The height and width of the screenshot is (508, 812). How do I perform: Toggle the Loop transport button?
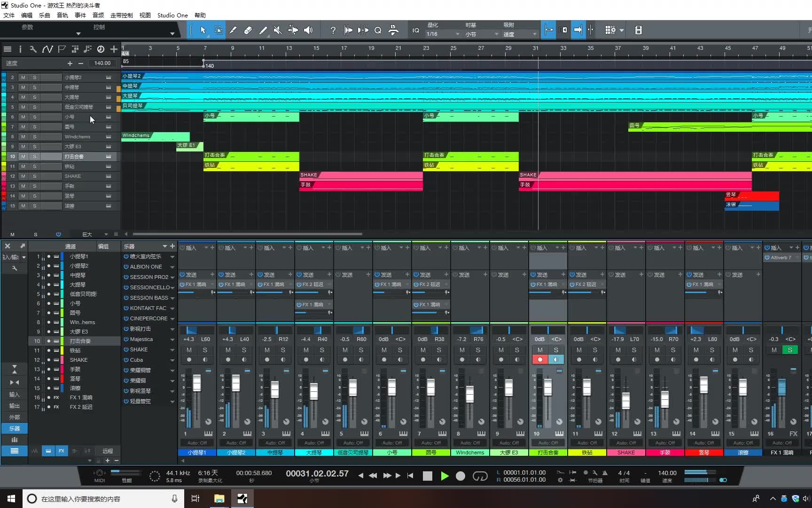pyautogui.click(x=480, y=476)
